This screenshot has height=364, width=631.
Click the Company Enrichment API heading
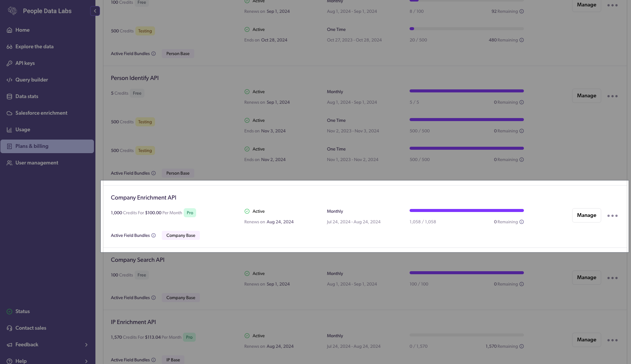click(143, 198)
